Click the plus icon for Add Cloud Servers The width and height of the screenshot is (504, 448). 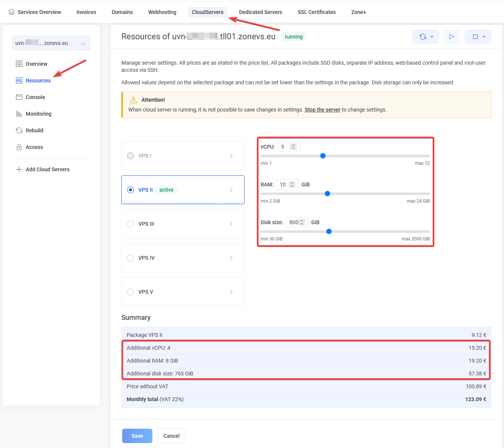[x=19, y=169]
